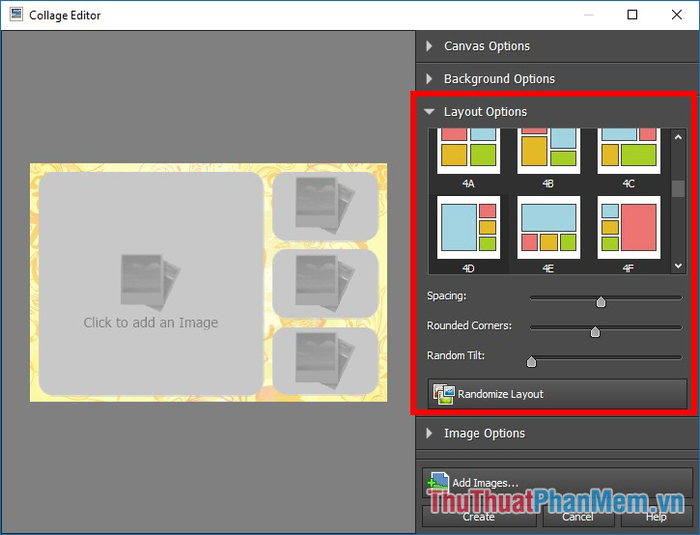This screenshot has height=535, width=700.
Task: Click the Randomize Layout button
Action: pos(557,394)
